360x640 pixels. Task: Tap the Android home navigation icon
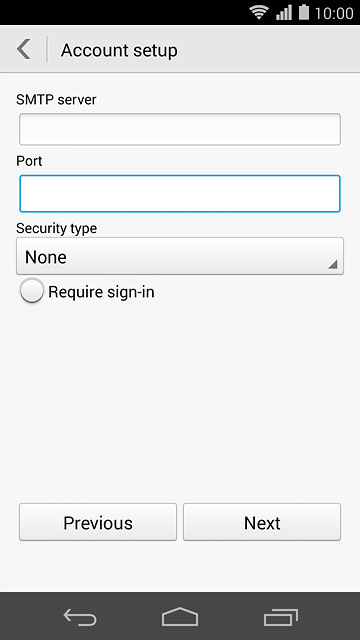pyautogui.click(x=180, y=617)
